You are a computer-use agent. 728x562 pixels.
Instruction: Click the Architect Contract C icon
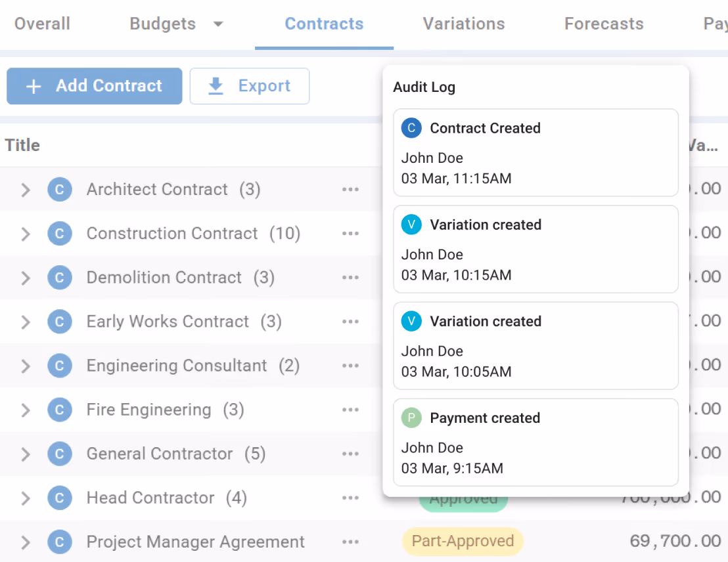[x=59, y=189]
